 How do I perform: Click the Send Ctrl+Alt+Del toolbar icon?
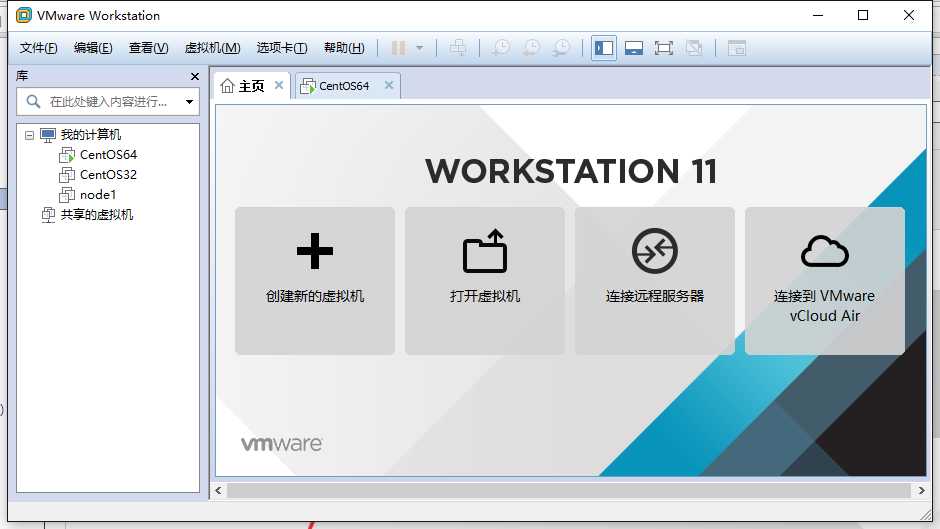(x=458, y=48)
